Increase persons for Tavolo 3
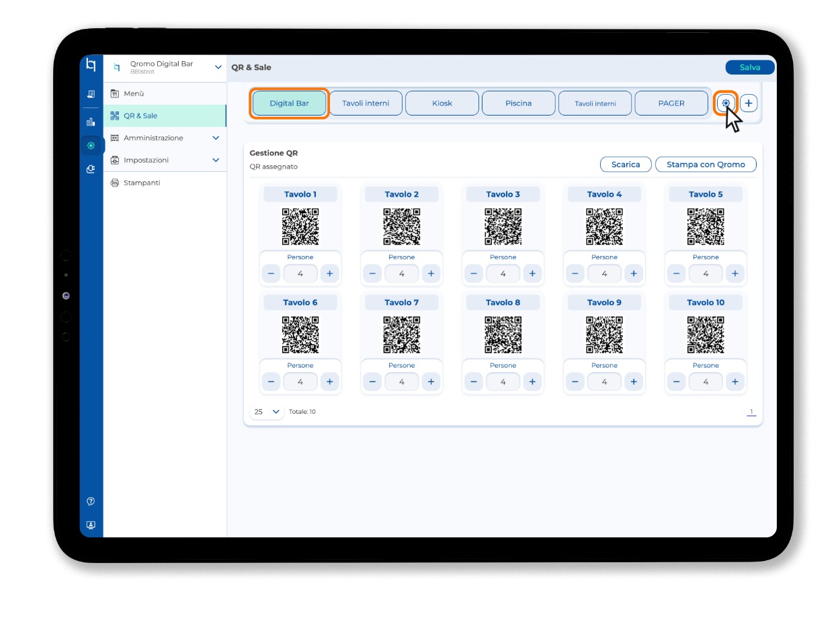Image resolution: width=840 pixels, height=618 pixels. (532, 273)
